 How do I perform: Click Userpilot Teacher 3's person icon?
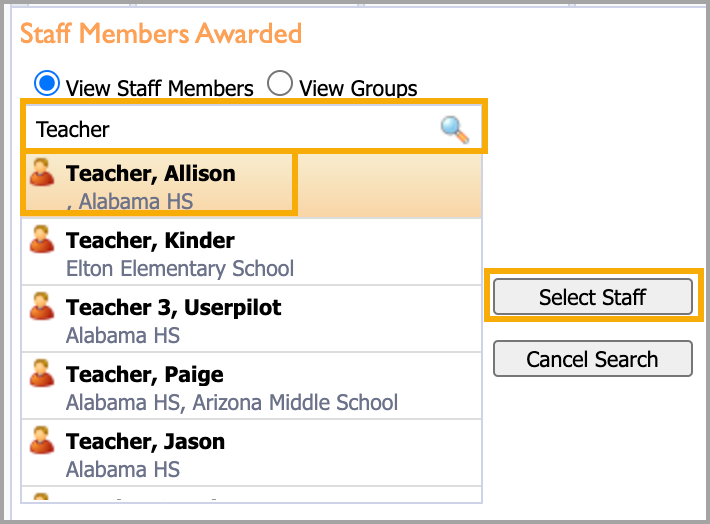tap(42, 306)
